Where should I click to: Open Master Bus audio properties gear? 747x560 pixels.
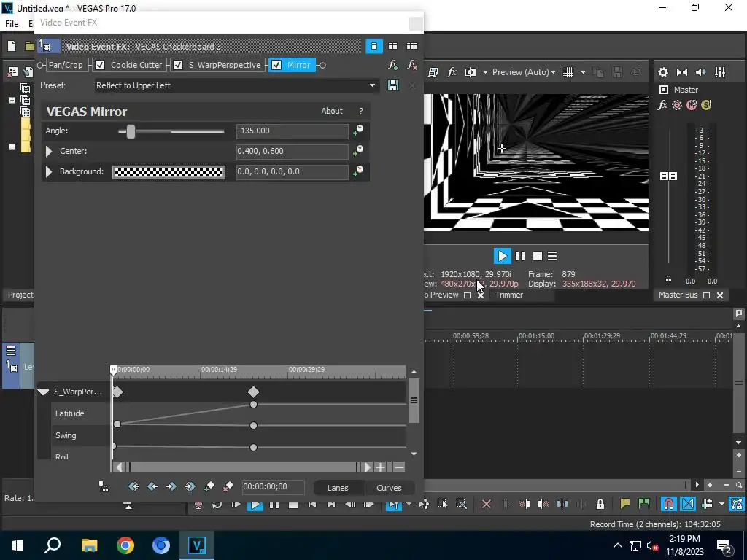click(662, 72)
